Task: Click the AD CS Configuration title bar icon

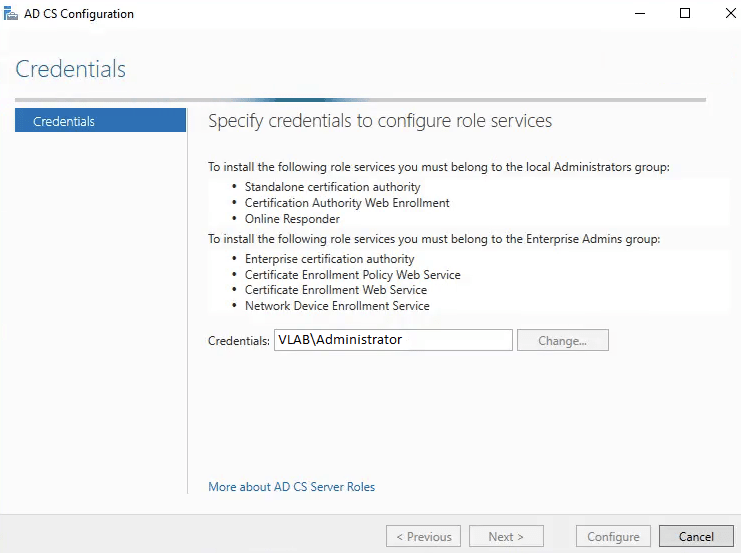Action: pyautogui.click(x=12, y=14)
